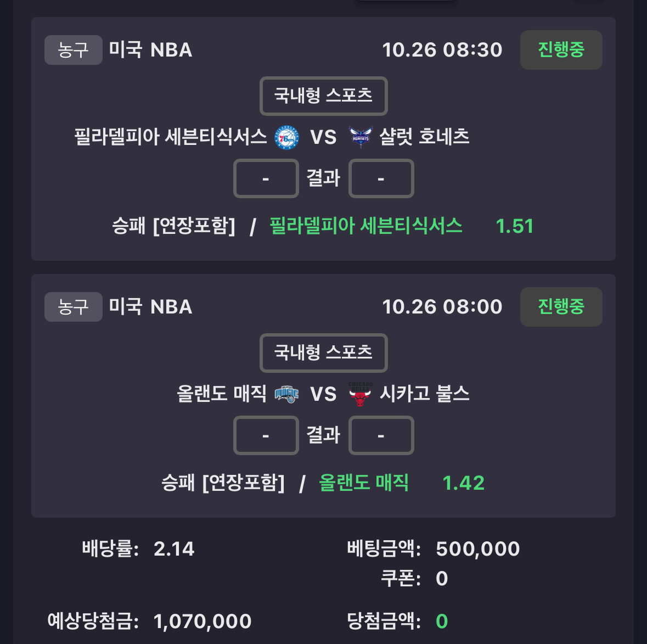
Task: Click the 농구 tag on the Orlando game
Action: coord(73,307)
